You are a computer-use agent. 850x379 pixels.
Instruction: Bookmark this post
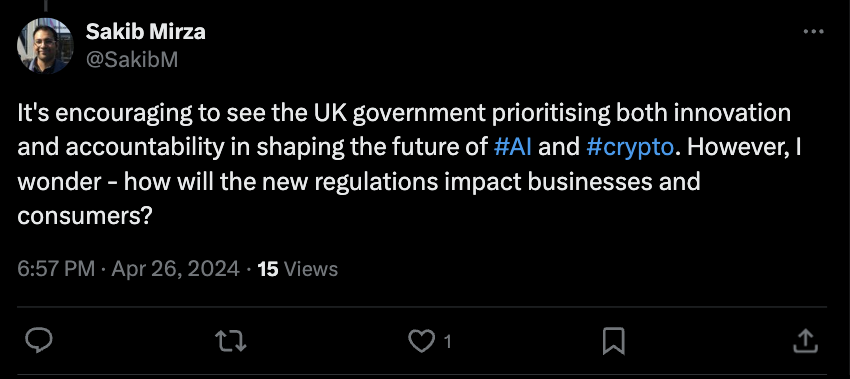(x=614, y=342)
